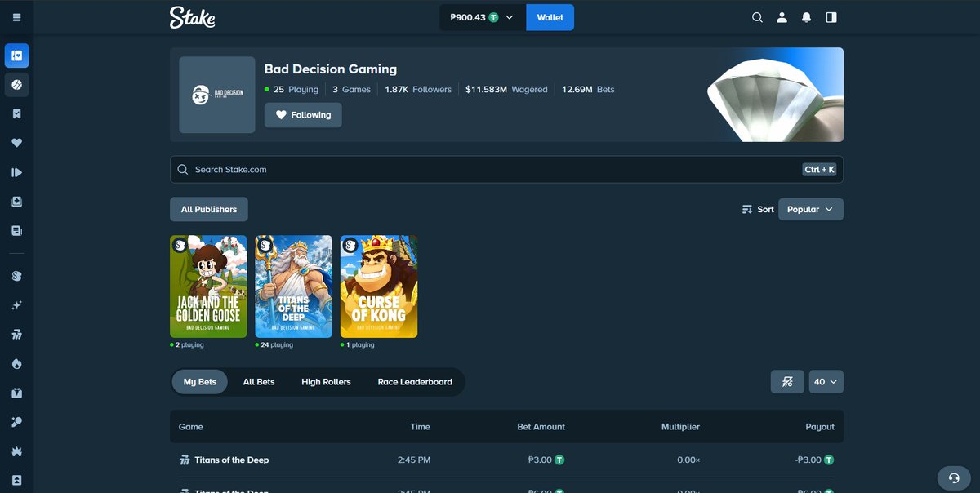
Task: Click the All Publishers button
Action: [209, 209]
